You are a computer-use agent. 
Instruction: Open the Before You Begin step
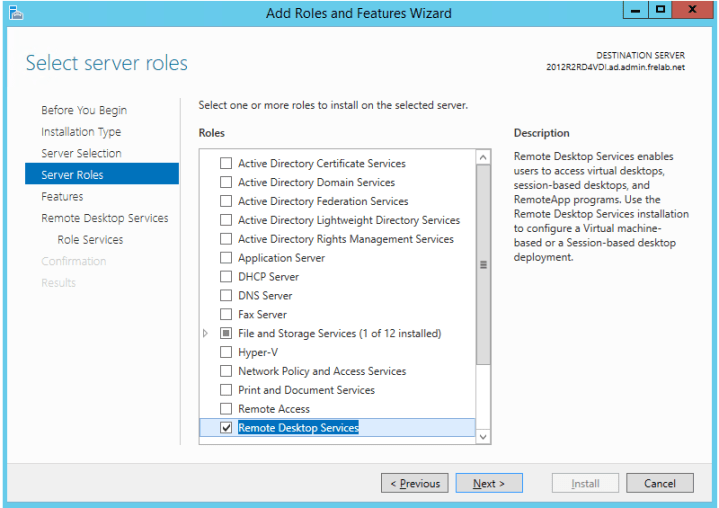pyautogui.click(x=84, y=110)
